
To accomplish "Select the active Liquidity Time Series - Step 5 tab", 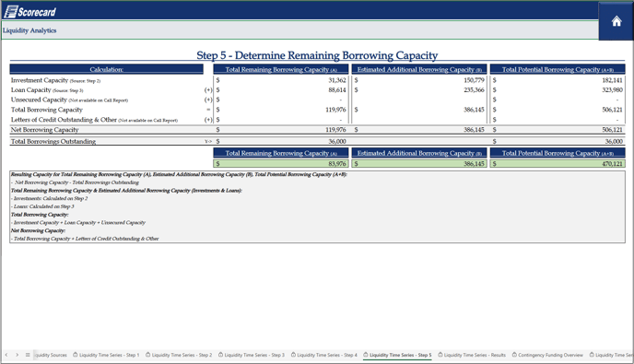I will (x=397, y=355).
